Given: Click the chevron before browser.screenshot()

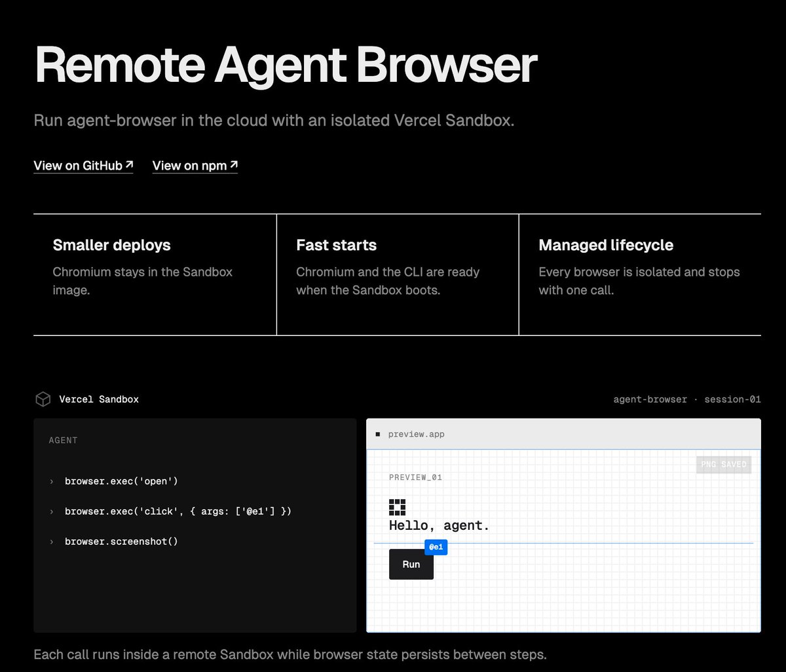Looking at the screenshot, I should 52,541.
